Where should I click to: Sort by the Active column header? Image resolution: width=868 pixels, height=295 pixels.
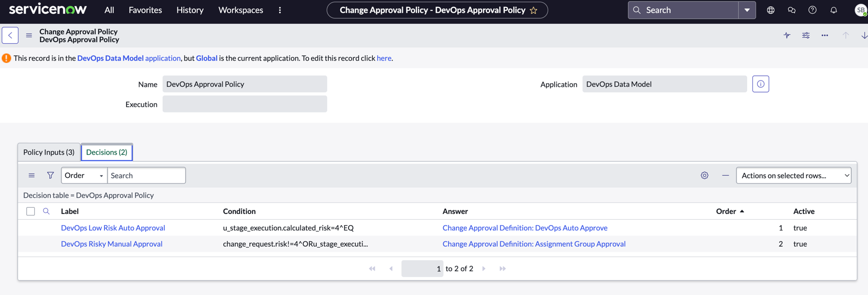point(804,211)
